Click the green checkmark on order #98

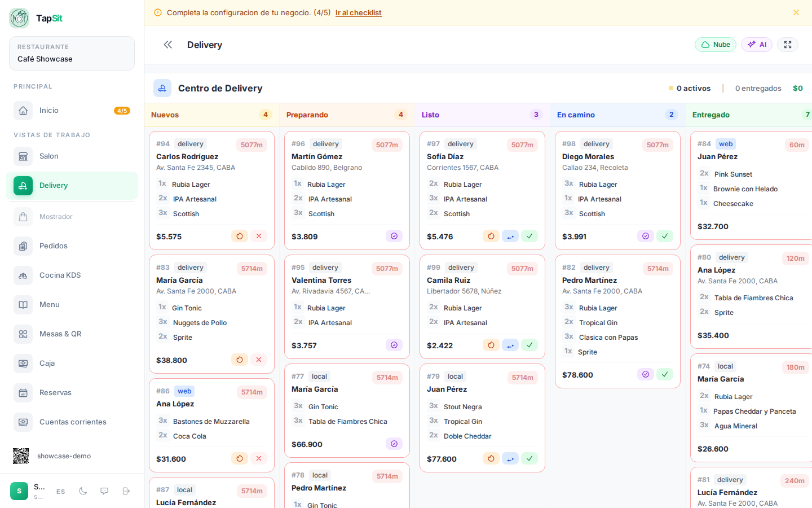(x=665, y=236)
